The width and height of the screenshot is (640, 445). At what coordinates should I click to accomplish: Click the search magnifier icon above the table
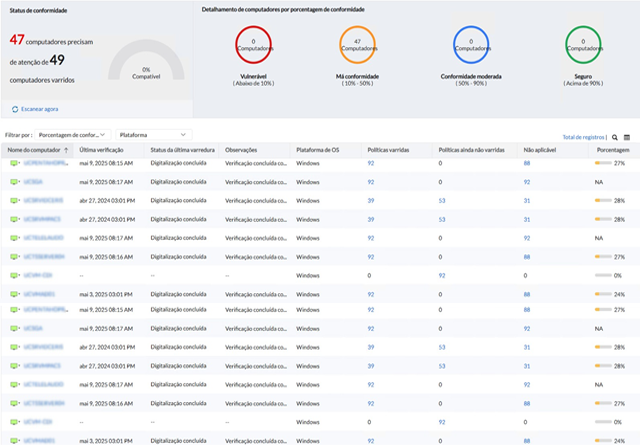pyautogui.click(x=616, y=136)
